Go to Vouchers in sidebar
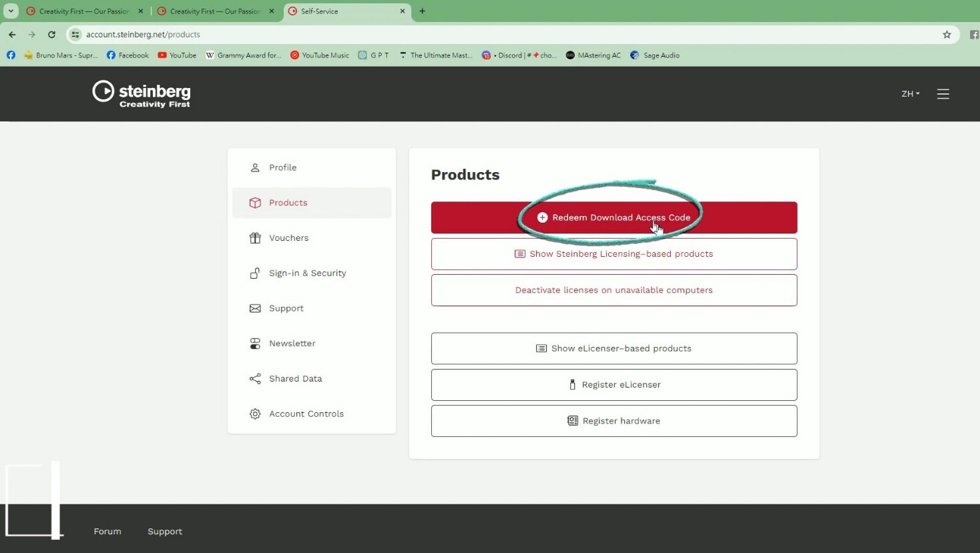This screenshot has height=553, width=980. (288, 238)
